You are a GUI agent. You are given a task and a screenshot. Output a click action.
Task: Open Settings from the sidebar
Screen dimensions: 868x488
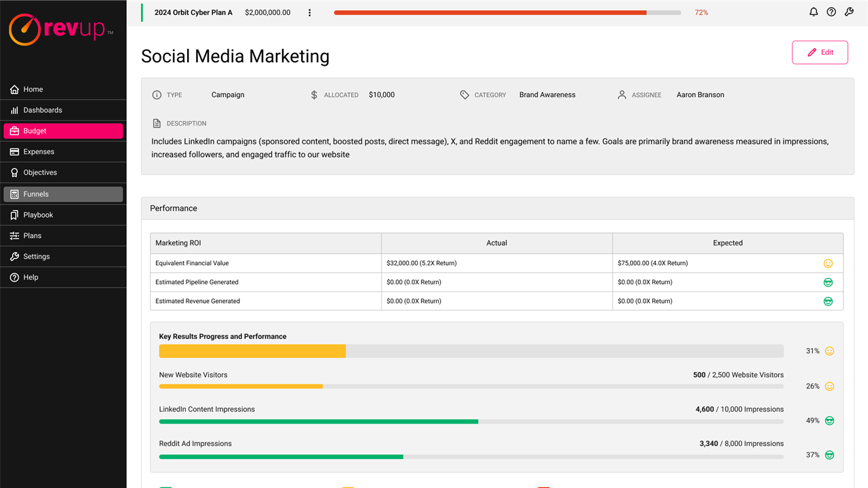(x=36, y=257)
